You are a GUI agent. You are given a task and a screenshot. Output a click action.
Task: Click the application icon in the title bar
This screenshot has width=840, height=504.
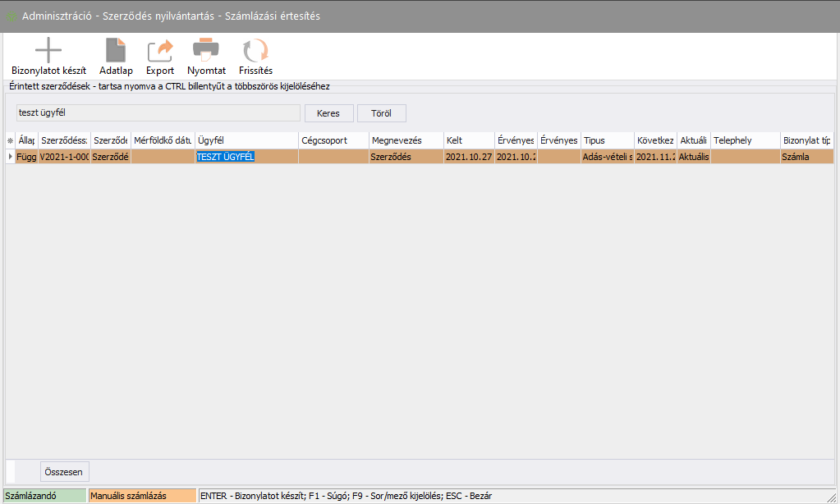click(x=11, y=16)
